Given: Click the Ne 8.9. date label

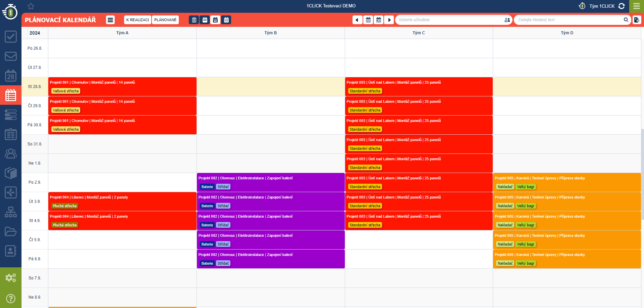Looking at the screenshot, I should [x=35, y=297].
